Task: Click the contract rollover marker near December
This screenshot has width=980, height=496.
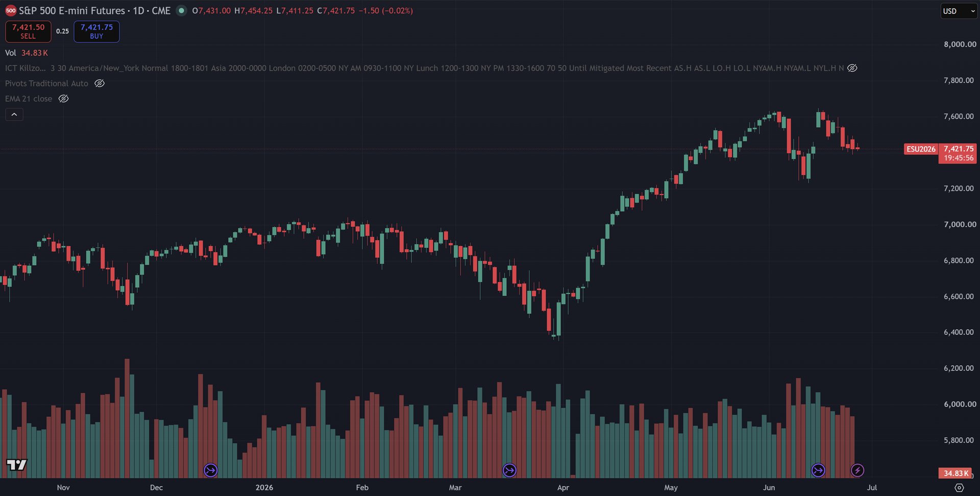Action: click(x=211, y=470)
